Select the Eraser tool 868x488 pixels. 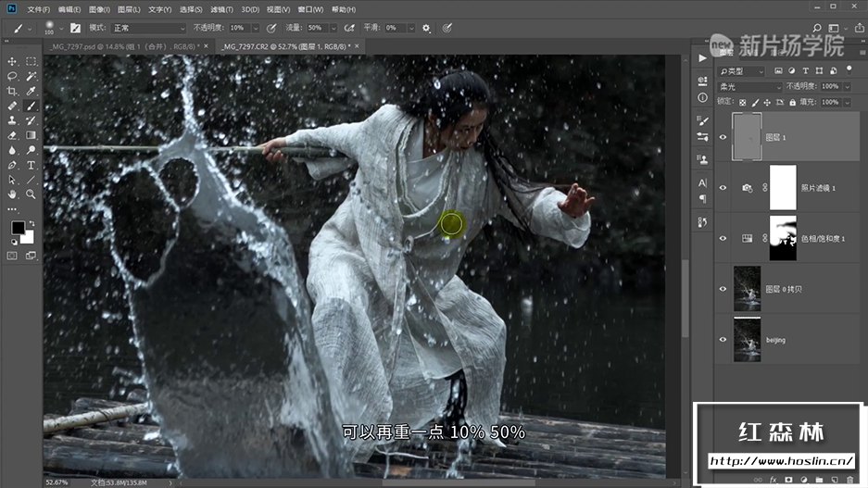12,135
